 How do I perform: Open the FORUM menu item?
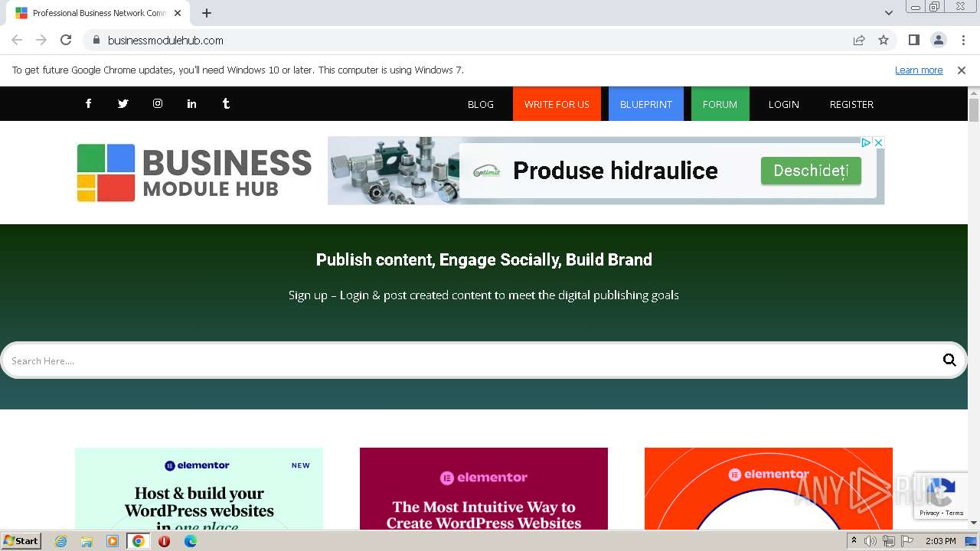720,104
